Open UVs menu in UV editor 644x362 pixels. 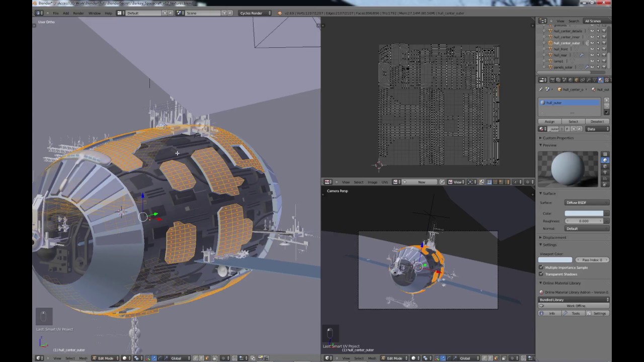click(x=385, y=182)
